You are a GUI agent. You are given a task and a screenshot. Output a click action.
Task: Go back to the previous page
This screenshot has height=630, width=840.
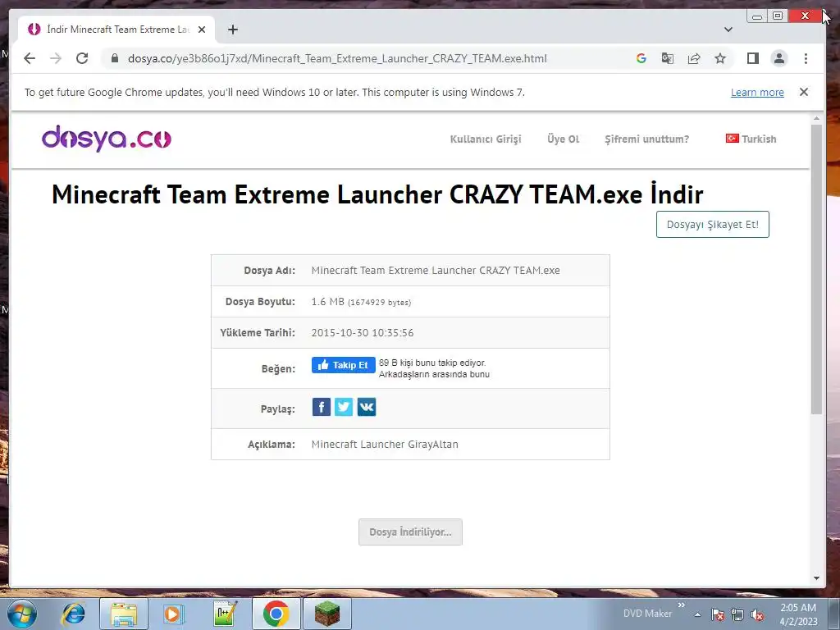30,58
